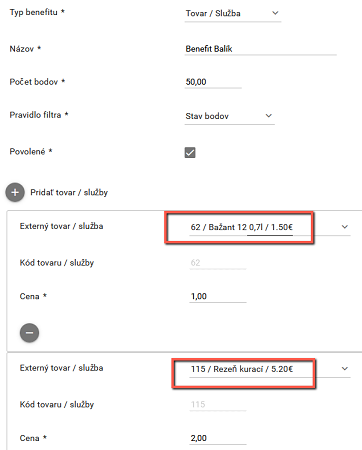Click the disabled product code field 115
362x450 pixels.
point(218,404)
